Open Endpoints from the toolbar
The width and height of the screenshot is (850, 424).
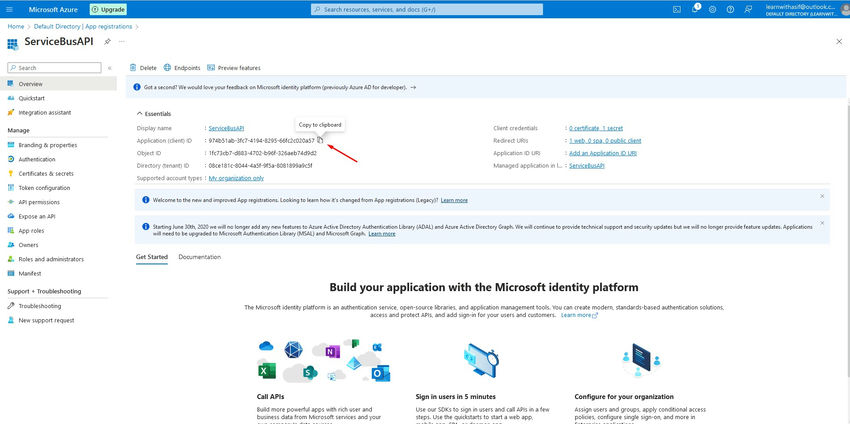click(x=181, y=68)
